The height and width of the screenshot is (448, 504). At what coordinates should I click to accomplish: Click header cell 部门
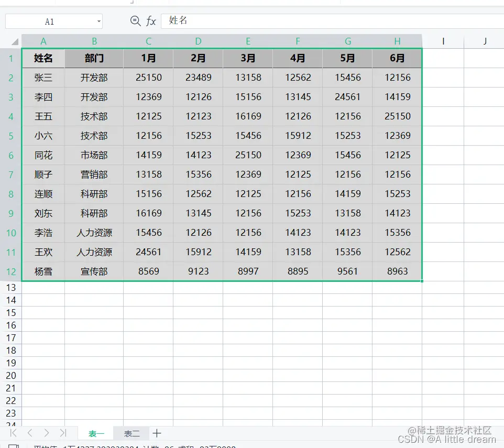click(x=94, y=58)
